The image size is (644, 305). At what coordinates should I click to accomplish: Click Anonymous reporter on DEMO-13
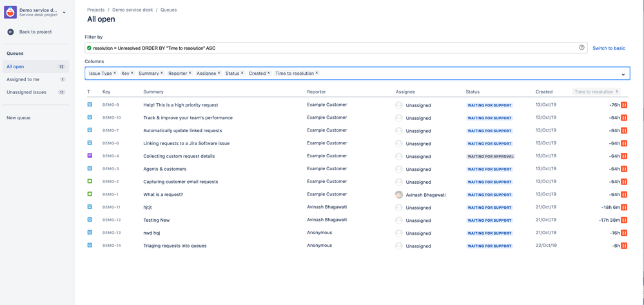tap(320, 232)
